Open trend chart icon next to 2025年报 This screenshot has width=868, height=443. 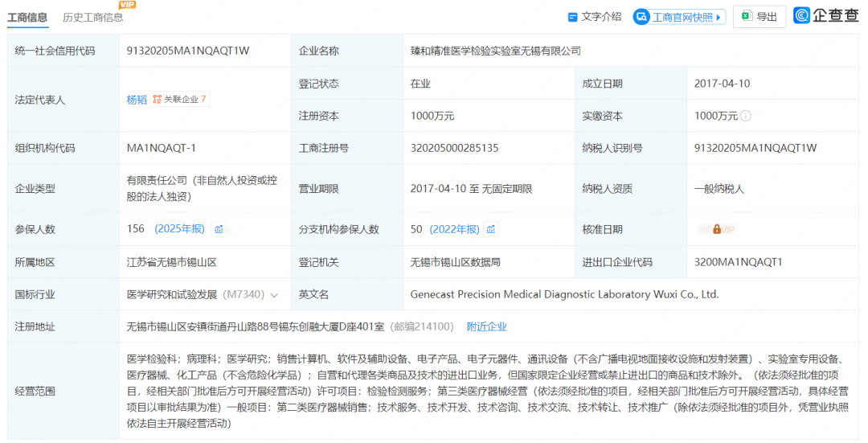[219, 229]
